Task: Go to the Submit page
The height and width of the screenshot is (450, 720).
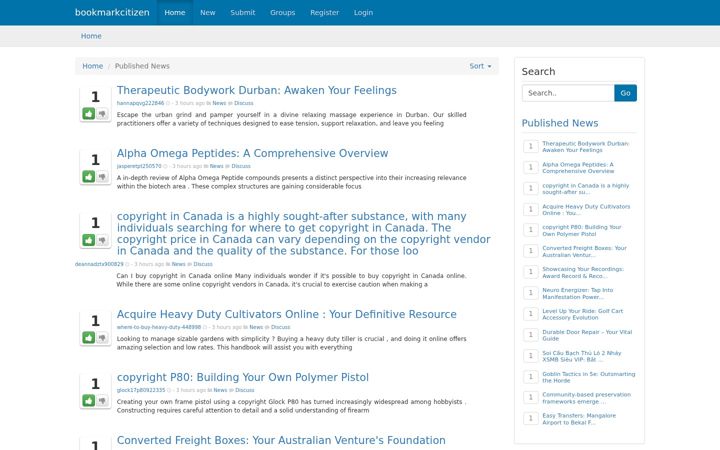Action: click(x=242, y=12)
